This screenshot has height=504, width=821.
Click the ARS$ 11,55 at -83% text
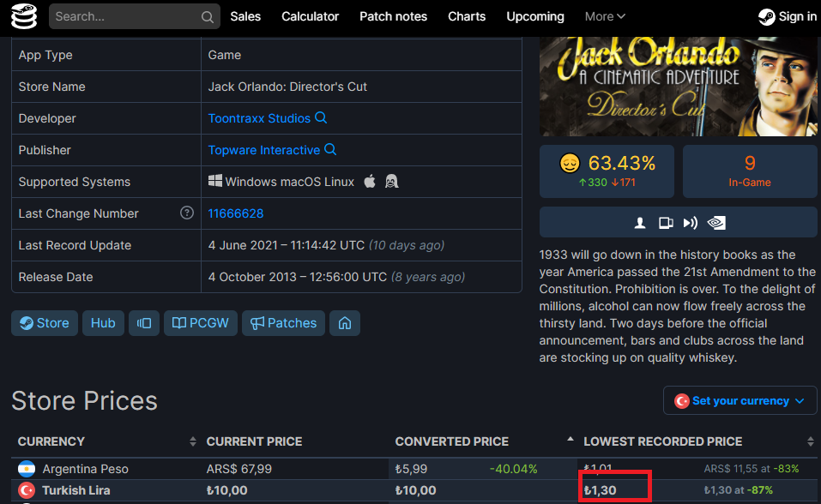click(752, 469)
